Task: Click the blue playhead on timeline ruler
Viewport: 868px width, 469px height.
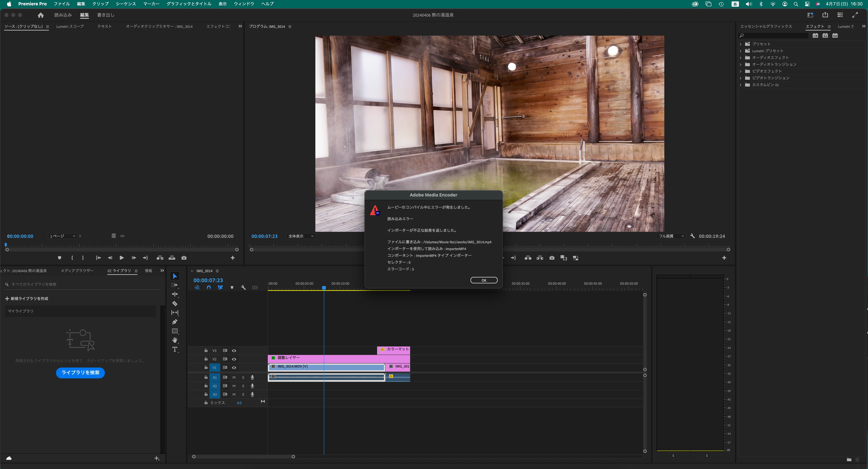Action: (x=324, y=288)
